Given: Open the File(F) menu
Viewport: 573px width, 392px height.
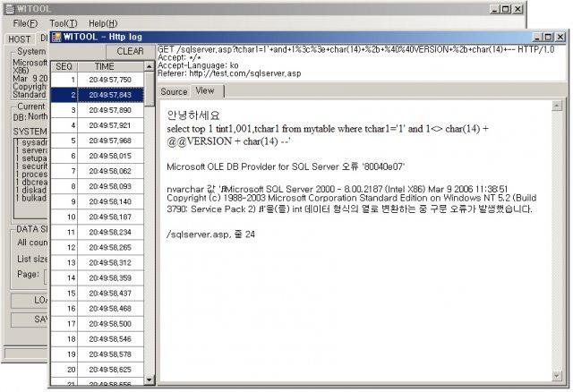Looking at the screenshot, I should tap(25, 22).
